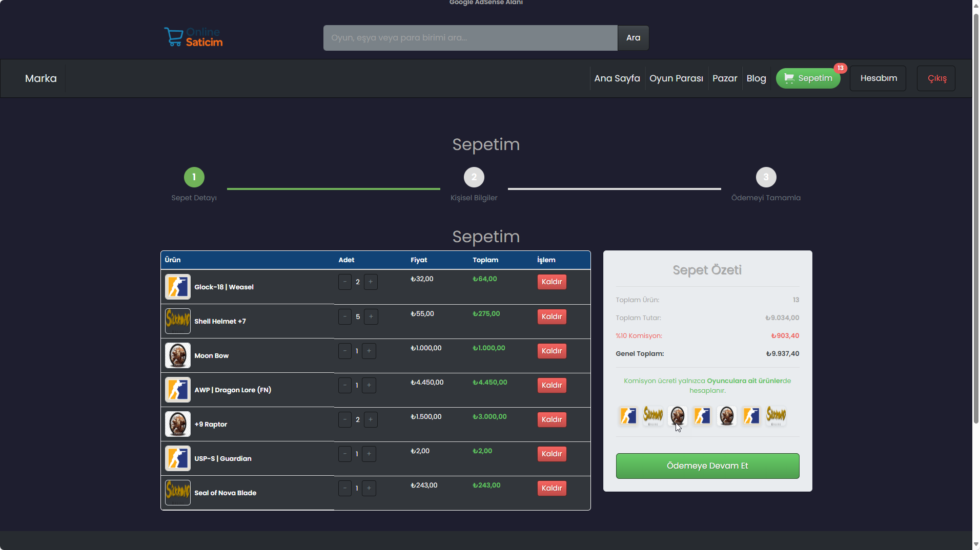Click the fourth game icon in Sepet Özeti
This screenshot has width=980, height=550.
click(x=702, y=415)
